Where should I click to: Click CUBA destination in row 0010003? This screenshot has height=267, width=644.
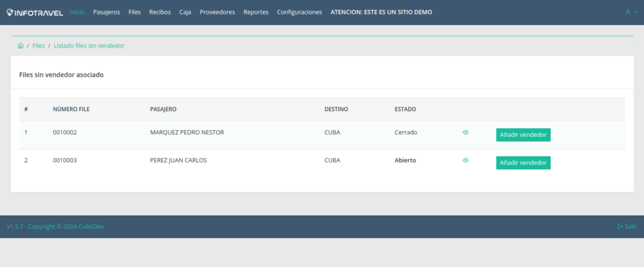coord(332,160)
